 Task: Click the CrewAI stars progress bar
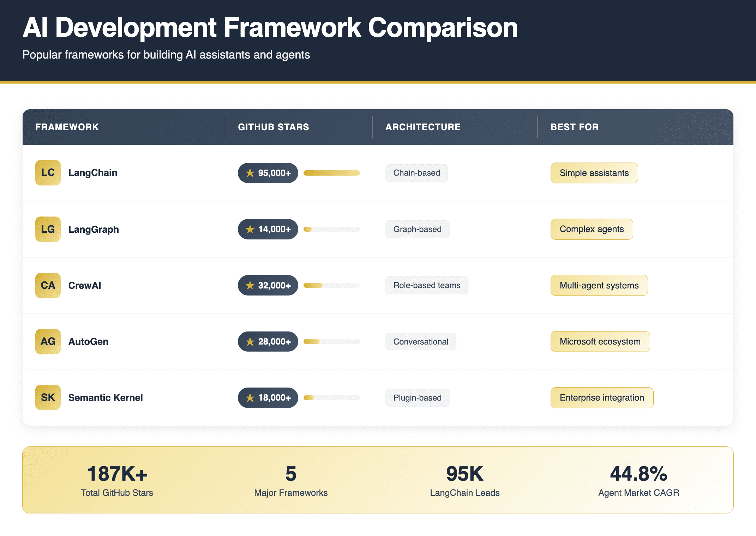coord(332,285)
